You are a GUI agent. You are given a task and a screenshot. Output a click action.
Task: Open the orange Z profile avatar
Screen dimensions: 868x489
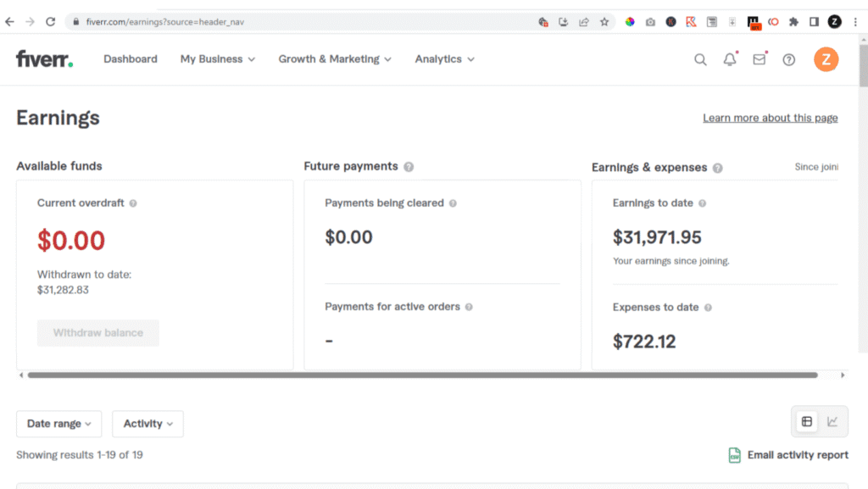[x=826, y=59]
